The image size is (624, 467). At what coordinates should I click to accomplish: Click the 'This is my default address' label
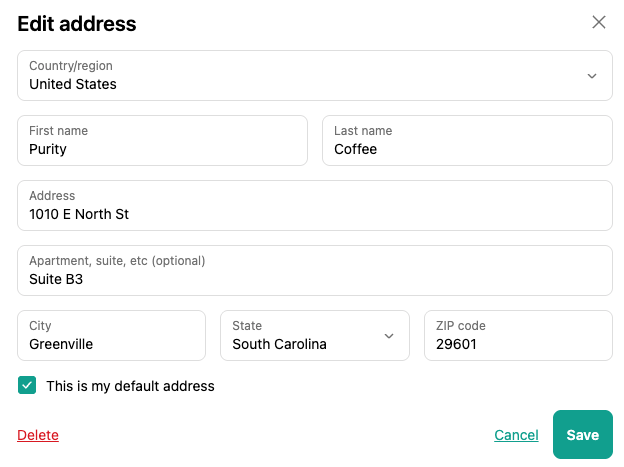(130, 386)
